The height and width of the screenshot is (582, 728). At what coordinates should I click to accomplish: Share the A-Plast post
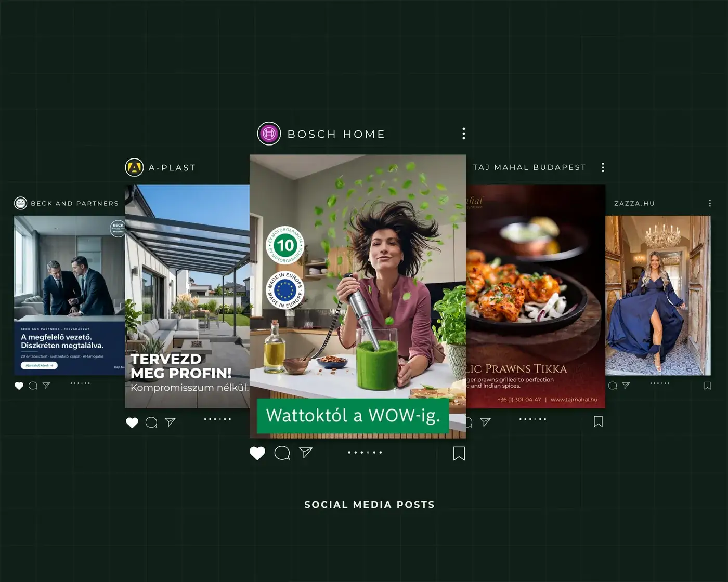pos(170,422)
